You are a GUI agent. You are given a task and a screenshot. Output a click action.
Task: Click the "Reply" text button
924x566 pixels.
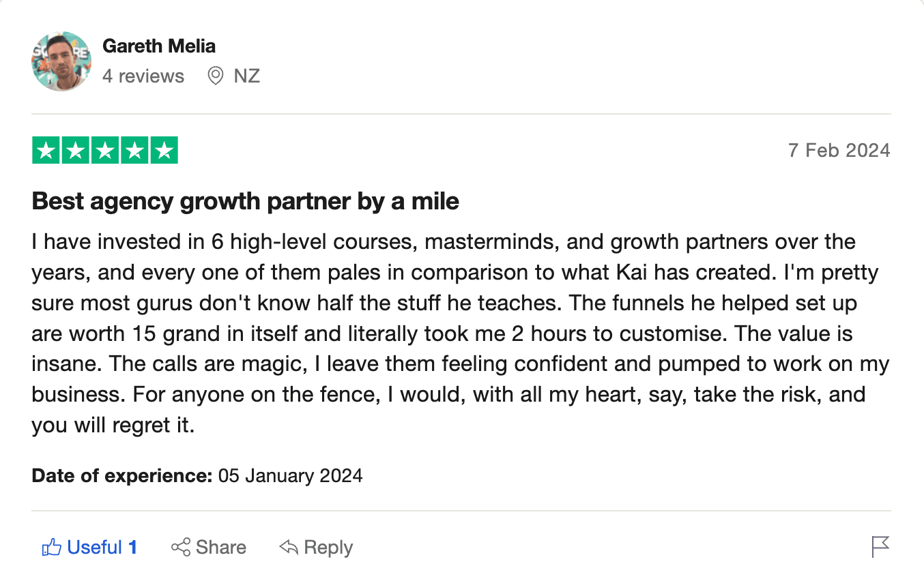(x=328, y=547)
